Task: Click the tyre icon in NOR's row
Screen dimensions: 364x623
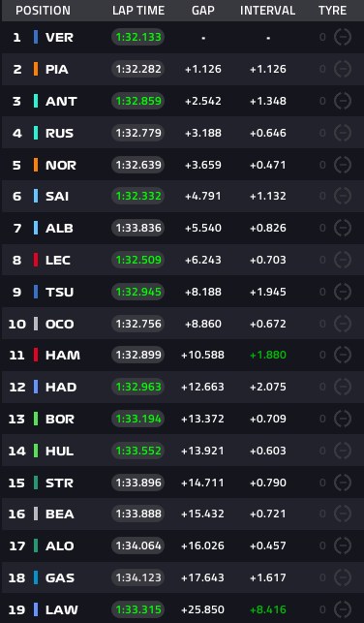Action: click(x=342, y=165)
